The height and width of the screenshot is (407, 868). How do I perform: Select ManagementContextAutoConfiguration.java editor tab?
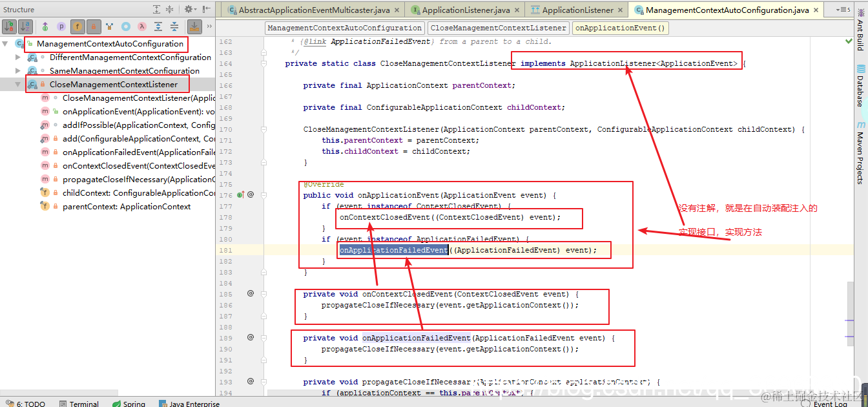tap(727, 10)
